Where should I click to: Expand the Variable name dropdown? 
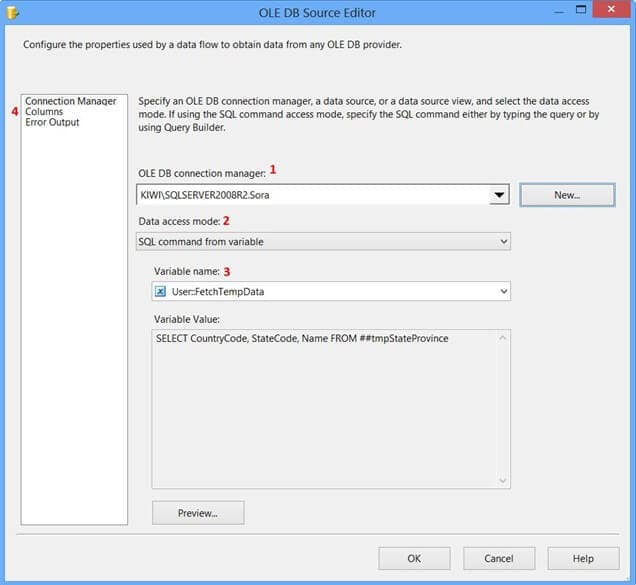(x=503, y=291)
